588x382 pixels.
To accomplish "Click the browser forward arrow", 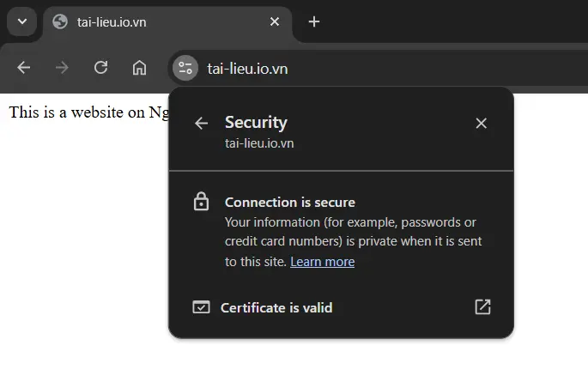I will 62,68.
